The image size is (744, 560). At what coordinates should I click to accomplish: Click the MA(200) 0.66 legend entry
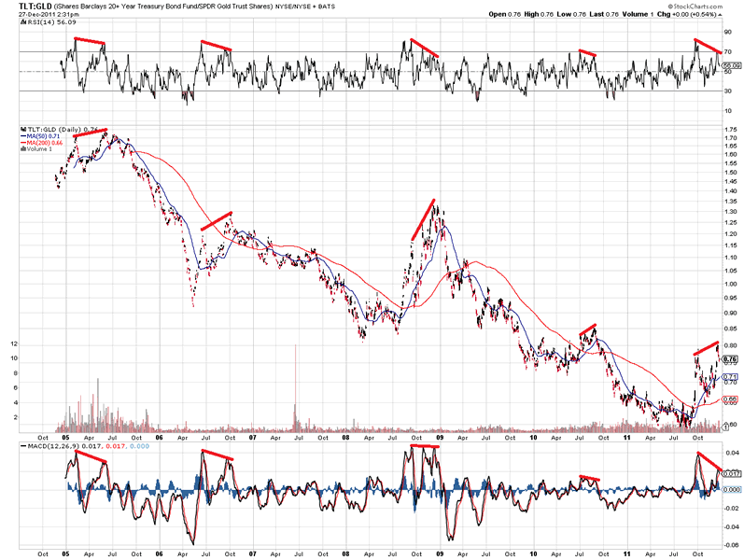coord(45,143)
